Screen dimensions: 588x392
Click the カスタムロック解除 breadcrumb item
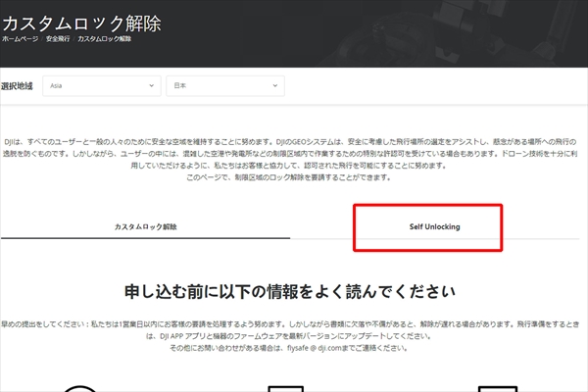(104, 39)
